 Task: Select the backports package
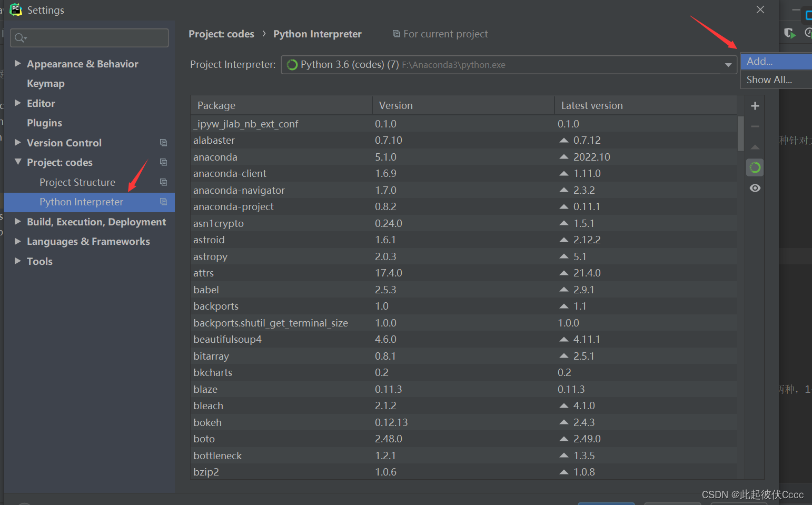pos(463,306)
